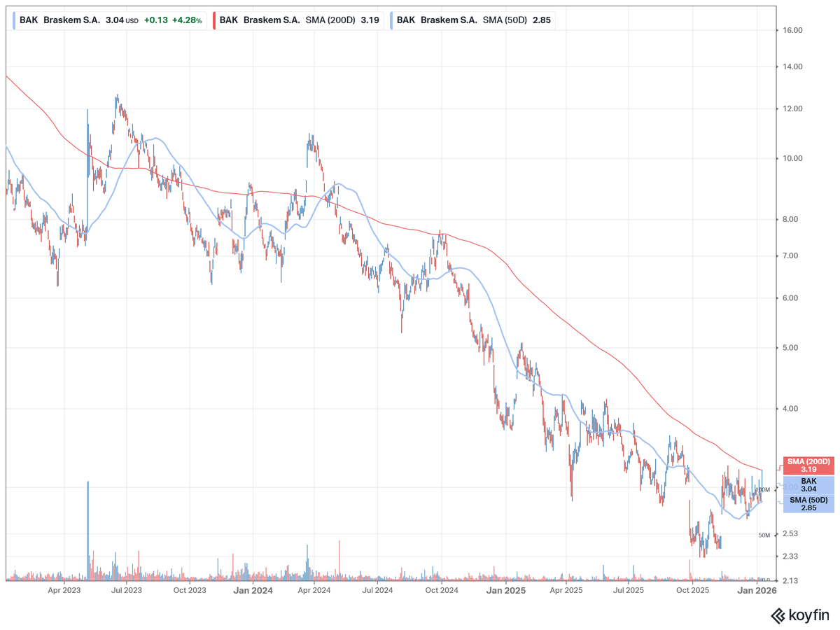Click the red SMA (200D) 3.19 axis tag
Screen dimensions: 840x630
[x=808, y=466]
